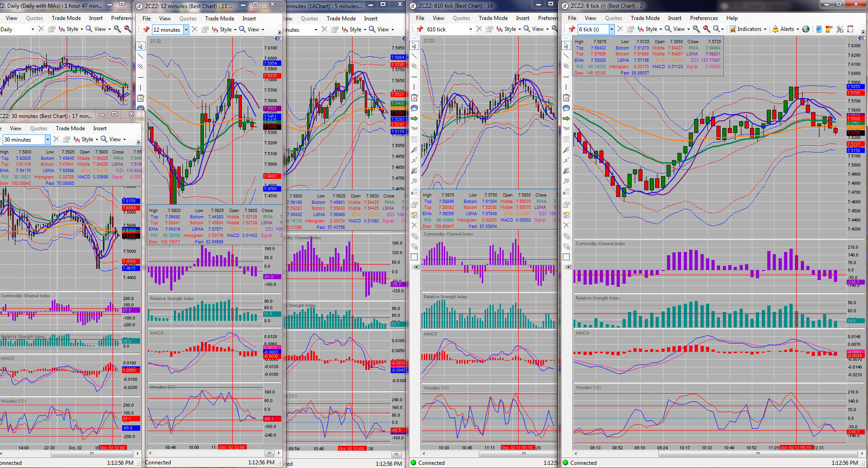Click zoom in magnifier in the Daily window
Image resolution: width=868 pixels, height=468 pixels.
(x=117, y=29)
